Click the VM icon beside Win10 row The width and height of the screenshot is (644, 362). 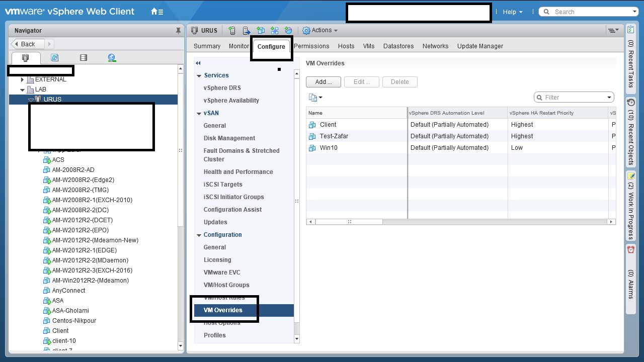pos(312,148)
